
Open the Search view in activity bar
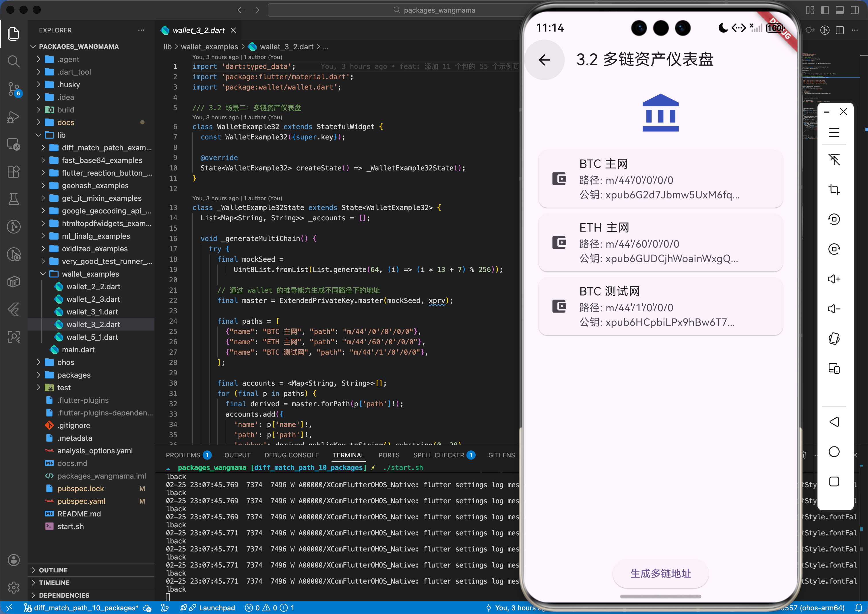tap(13, 61)
